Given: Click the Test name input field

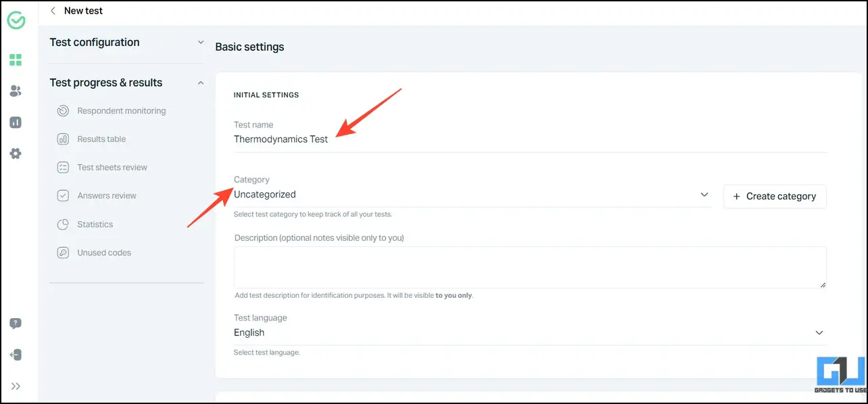Looking at the screenshot, I should 530,139.
